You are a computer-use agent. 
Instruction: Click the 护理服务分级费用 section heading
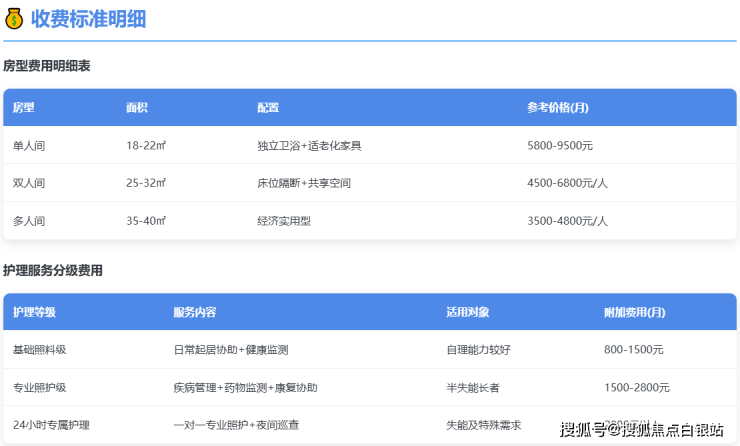pyautogui.click(x=53, y=270)
